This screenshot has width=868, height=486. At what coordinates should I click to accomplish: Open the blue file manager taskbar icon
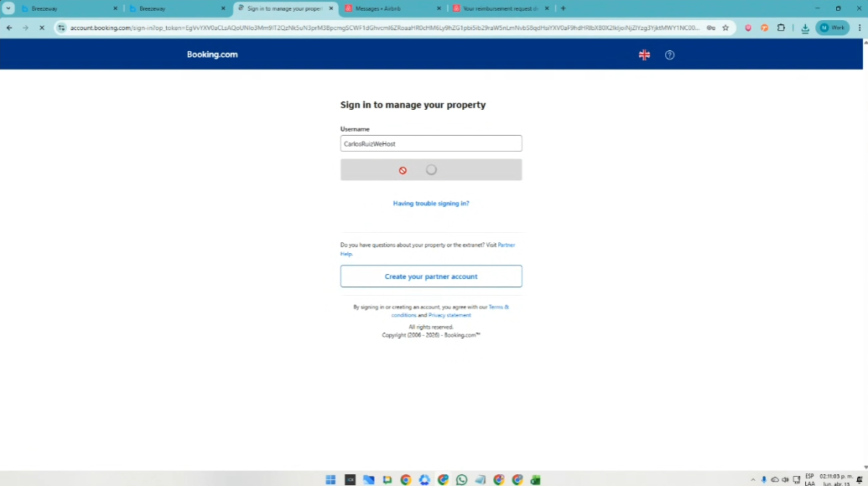click(369, 479)
